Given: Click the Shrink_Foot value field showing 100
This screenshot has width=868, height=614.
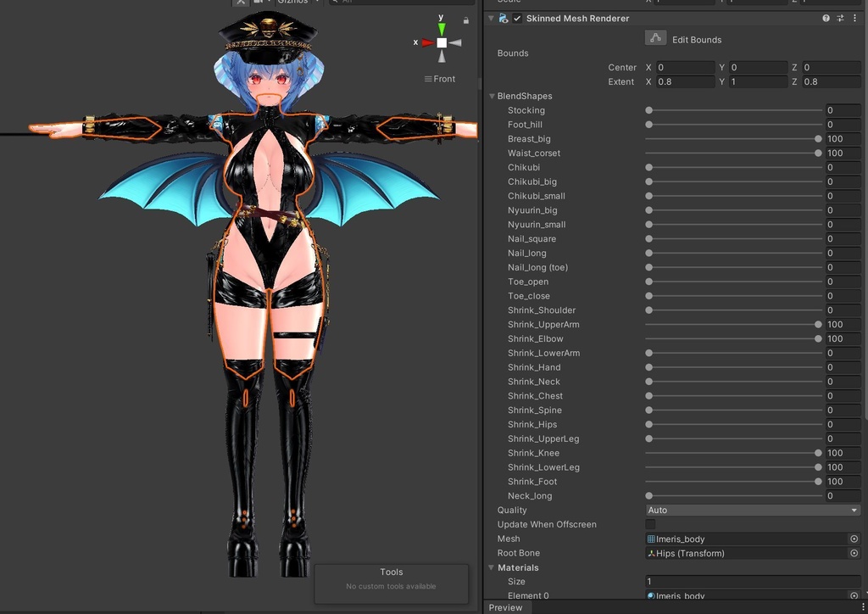Looking at the screenshot, I should pyautogui.click(x=843, y=482).
